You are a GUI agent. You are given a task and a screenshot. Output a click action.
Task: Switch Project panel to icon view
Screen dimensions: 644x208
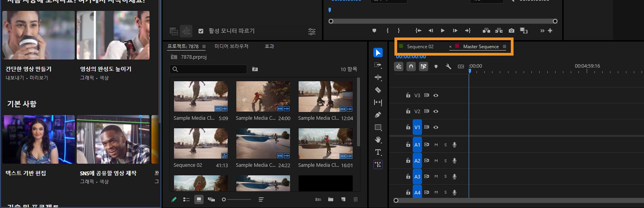click(199, 199)
